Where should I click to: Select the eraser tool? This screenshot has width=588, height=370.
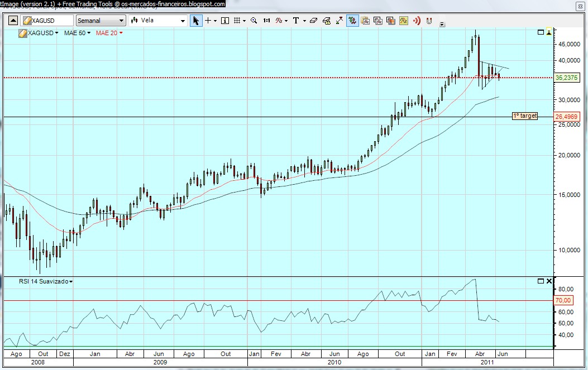point(313,21)
